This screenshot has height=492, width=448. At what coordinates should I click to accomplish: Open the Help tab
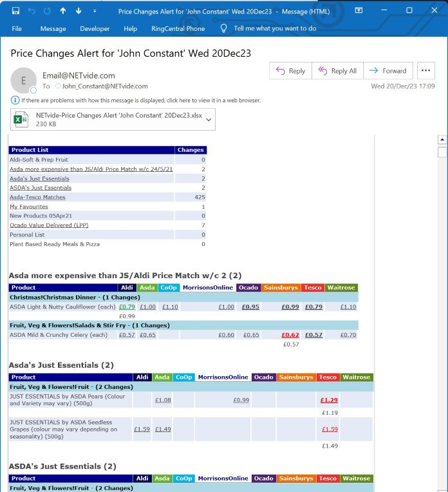pyautogui.click(x=130, y=28)
